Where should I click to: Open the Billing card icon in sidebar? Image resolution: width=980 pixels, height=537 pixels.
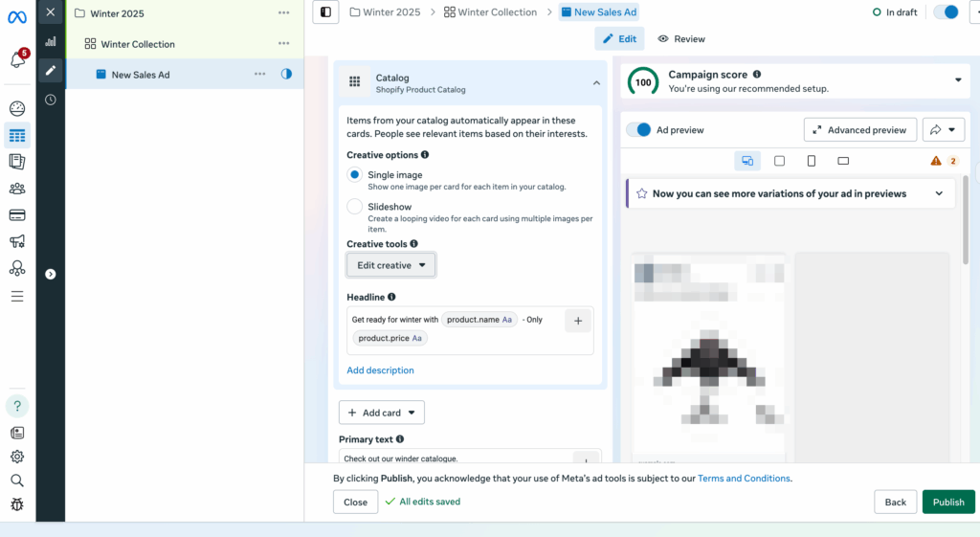tap(17, 214)
